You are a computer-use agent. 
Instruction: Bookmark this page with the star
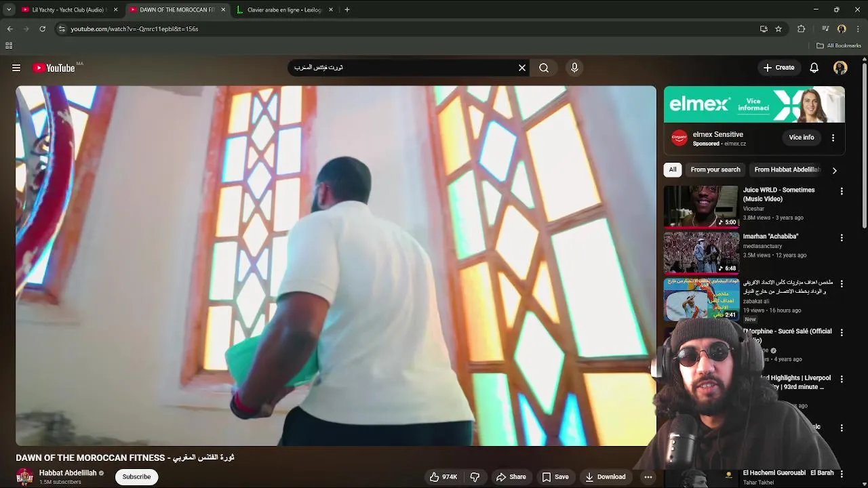pyautogui.click(x=778, y=29)
